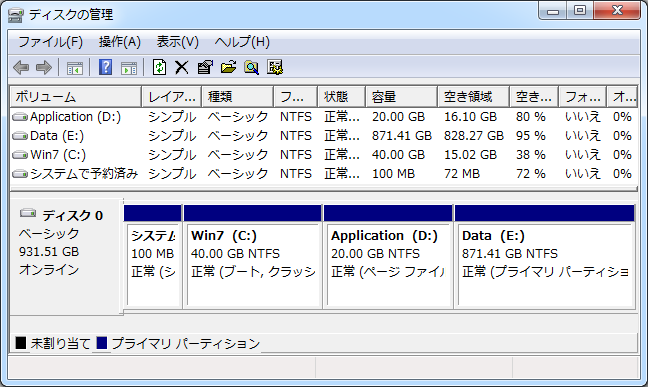
Task: Click the ディスク 0 disk icon
Action: tap(28, 213)
